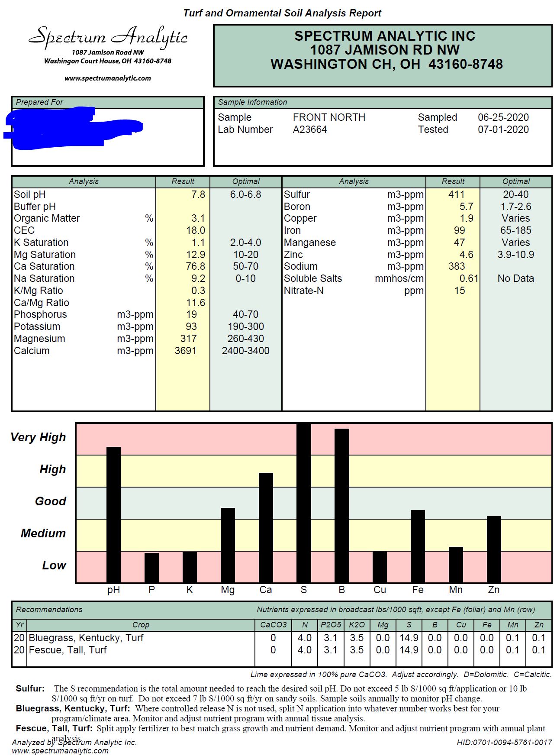Click the Iron result 99
This screenshot has height=756, width=557.
click(x=460, y=230)
